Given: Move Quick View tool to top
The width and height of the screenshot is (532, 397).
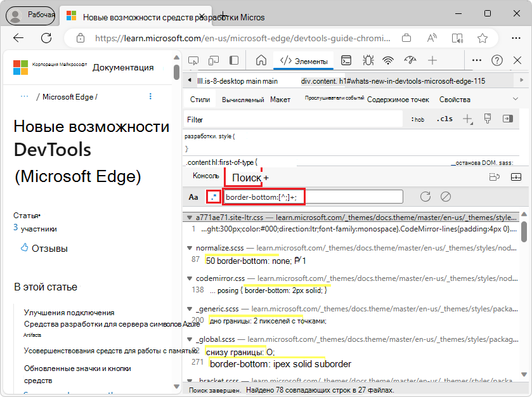Looking at the screenshot, I should coord(495,177).
